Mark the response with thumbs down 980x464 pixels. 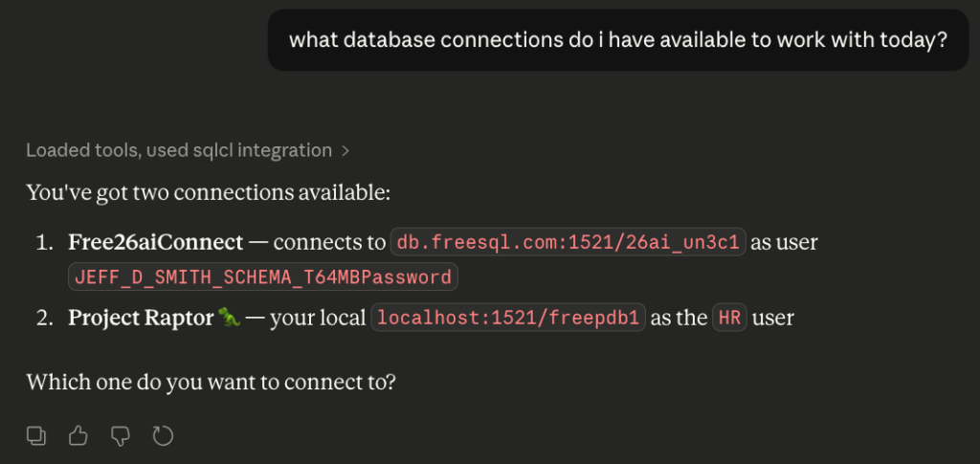coord(121,436)
